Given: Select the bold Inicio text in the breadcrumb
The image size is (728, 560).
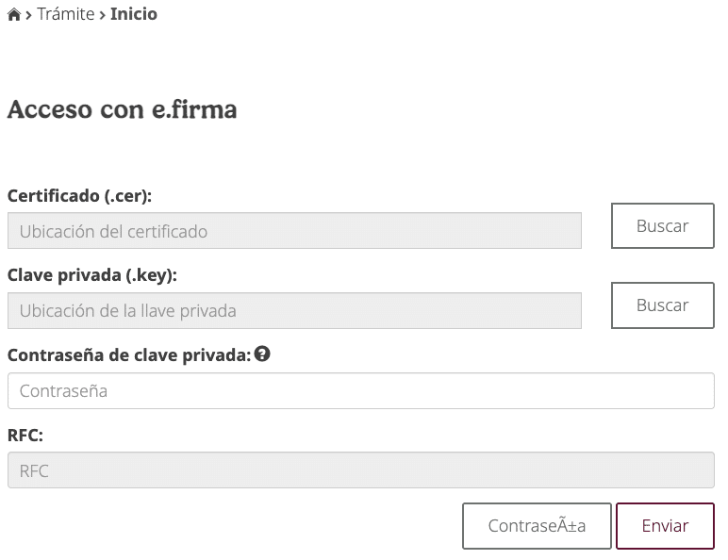Looking at the screenshot, I should pyautogui.click(x=134, y=14).
